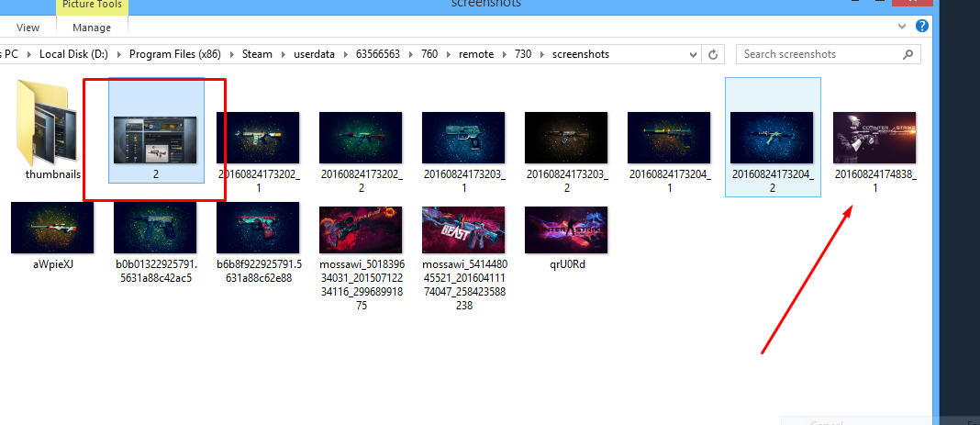The image size is (980, 425).
Task: Select thumbnail 20160824173204_2
Action: (x=772, y=138)
